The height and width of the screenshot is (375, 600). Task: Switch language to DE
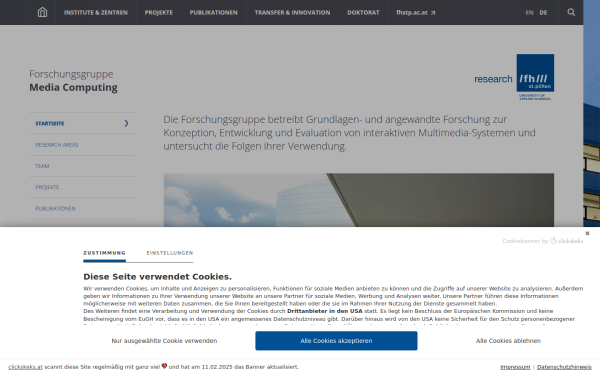pyautogui.click(x=543, y=13)
